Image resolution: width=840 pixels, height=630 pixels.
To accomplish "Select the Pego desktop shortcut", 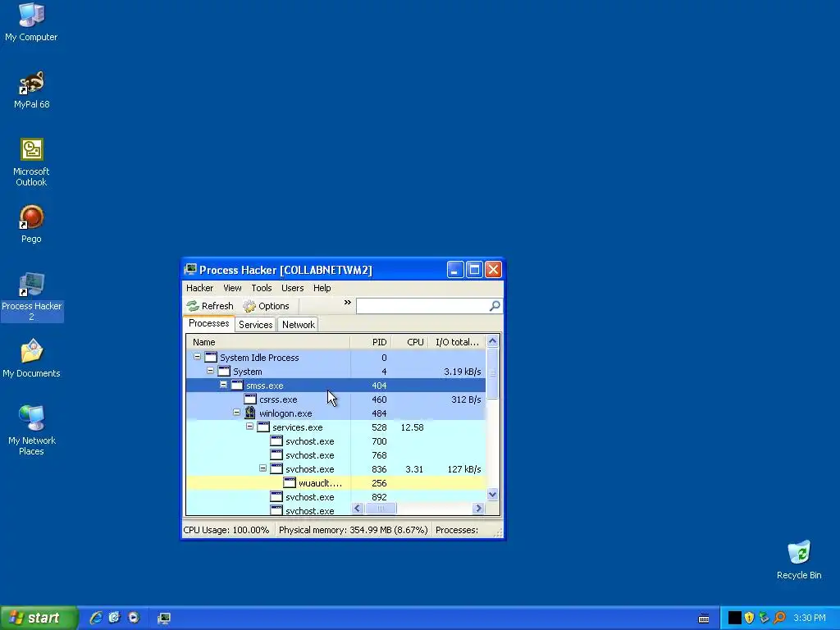I will (31, 224).
